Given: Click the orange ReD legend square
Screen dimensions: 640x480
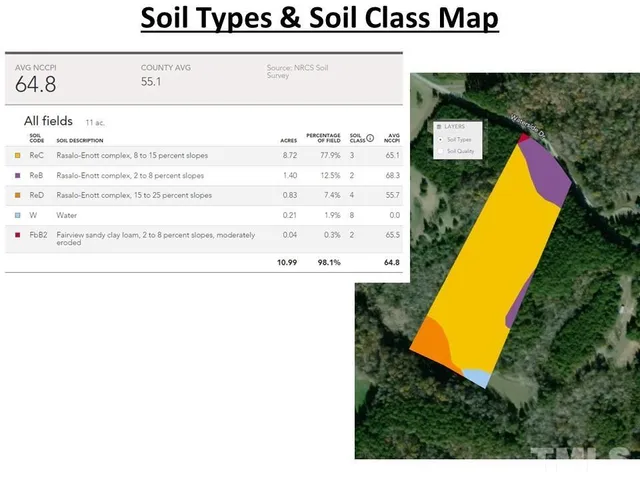Looking at the screenshot, I should tap(17, 195).
